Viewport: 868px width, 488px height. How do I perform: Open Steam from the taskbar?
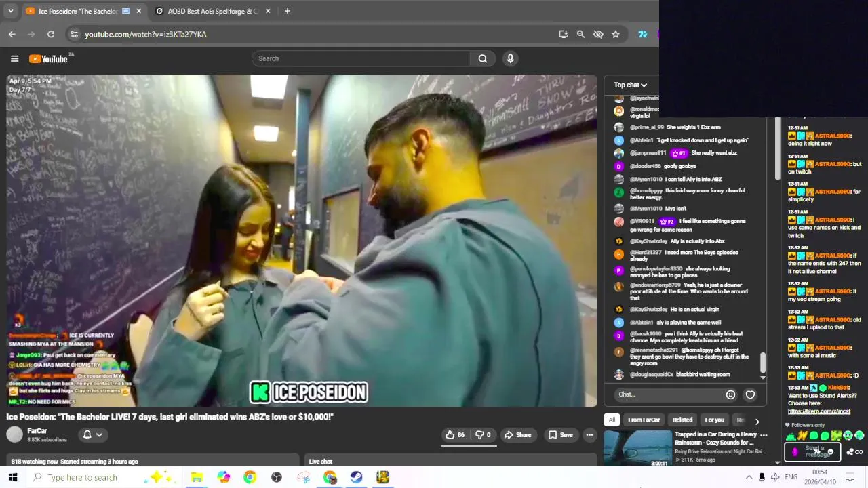point(356,477)
